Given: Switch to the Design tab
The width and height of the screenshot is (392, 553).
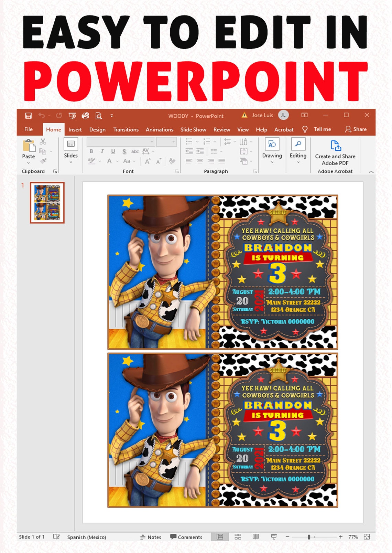Looking at the screenshot, I should coord(97,129).
